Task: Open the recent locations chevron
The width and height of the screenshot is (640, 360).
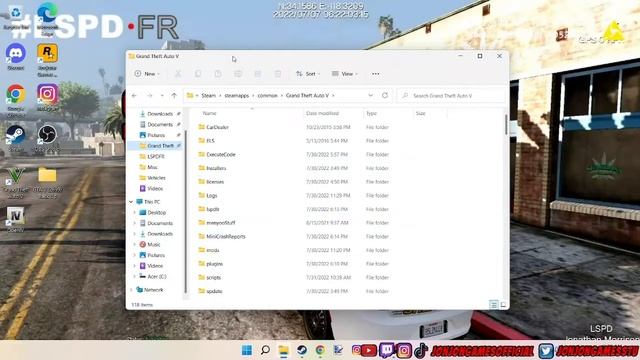Action: [x=162, y=96]
